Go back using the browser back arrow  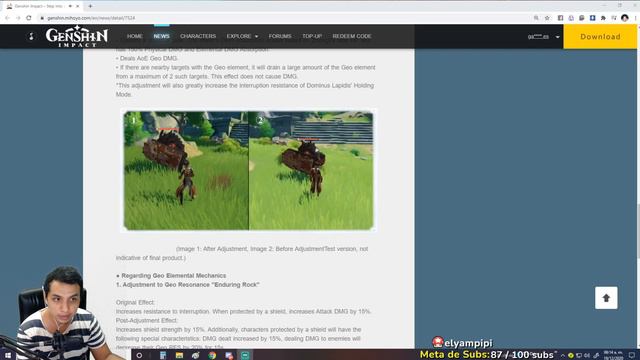point(7,18)
